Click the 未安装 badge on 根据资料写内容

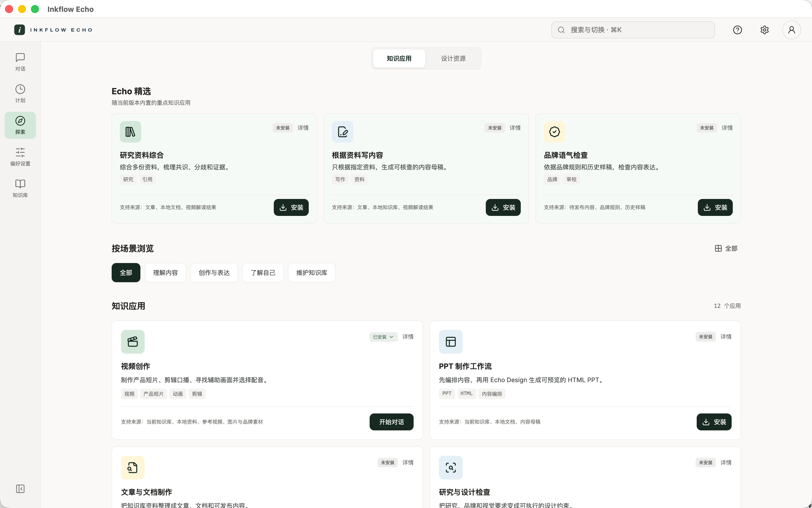coord(494,128)
